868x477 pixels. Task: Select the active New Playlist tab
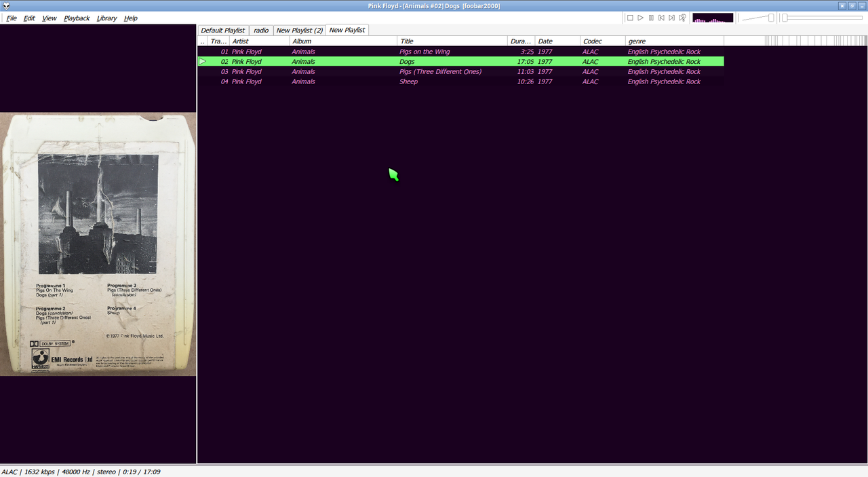point(347,30)
